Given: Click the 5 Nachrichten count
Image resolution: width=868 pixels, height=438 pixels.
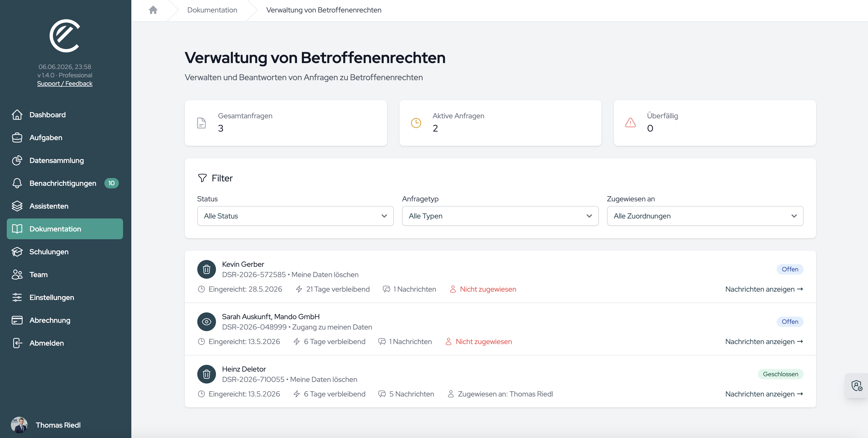Looking at the screenshot, I should (x=411, y=394).
